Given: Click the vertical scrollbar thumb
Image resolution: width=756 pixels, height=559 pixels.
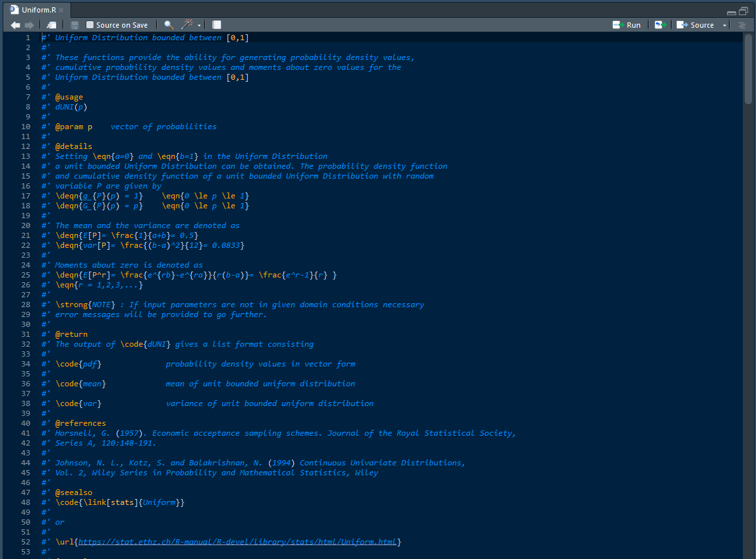Looking at the screenshot, I should click(748, 69).
